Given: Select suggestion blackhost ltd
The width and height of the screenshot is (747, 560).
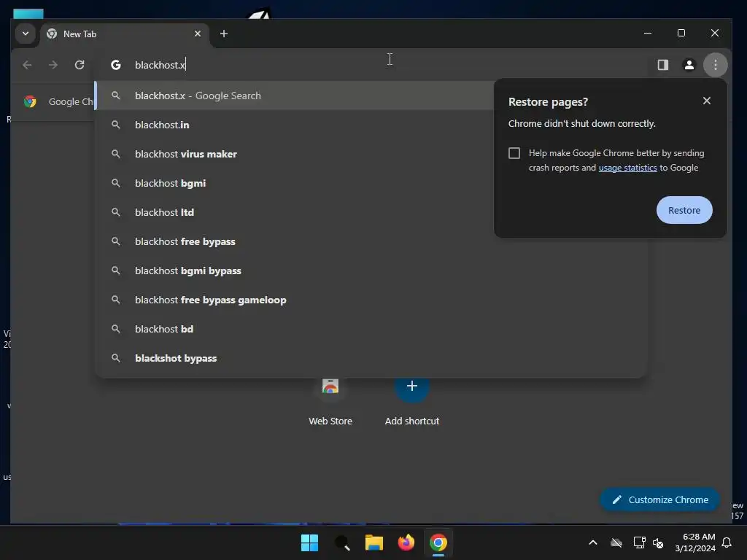Looking at the screenshot, I should click(295, 212).
